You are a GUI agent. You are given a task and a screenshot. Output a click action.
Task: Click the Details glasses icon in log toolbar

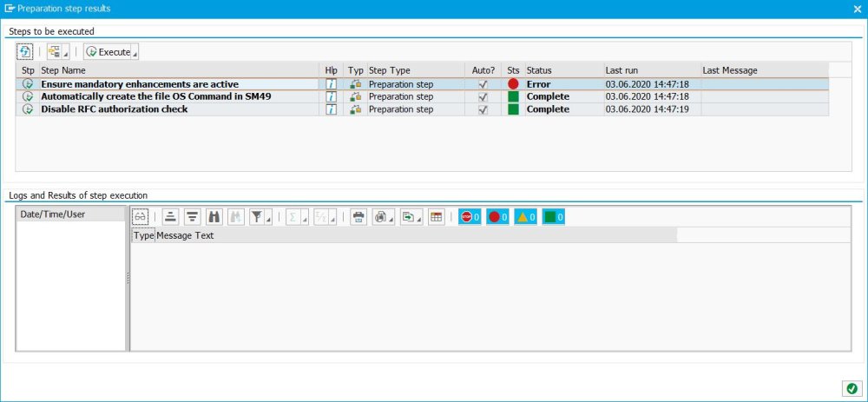(141, 217)
